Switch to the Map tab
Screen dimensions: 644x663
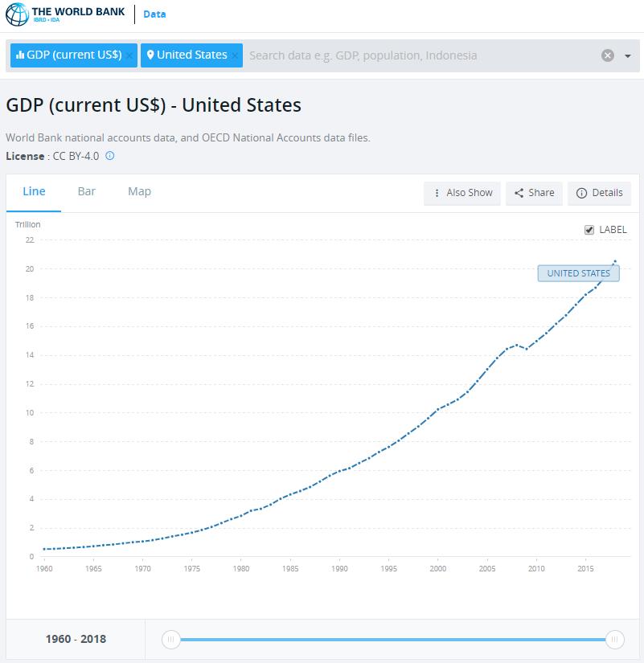click(139, 191)
